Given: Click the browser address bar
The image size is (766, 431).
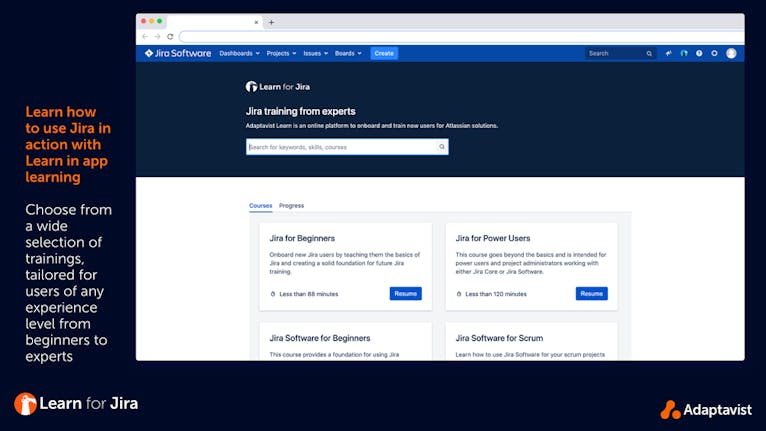Looking at the screenshot, I should click(x=462, y=37).
